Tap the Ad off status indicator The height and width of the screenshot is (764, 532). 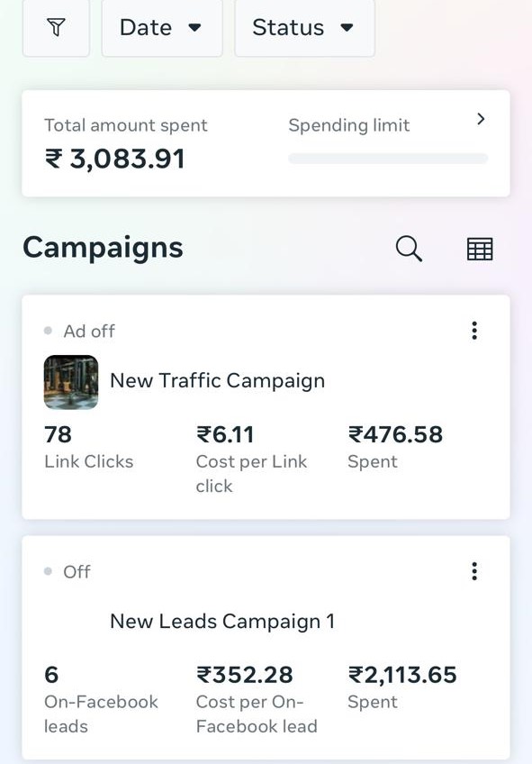[80, 332]
